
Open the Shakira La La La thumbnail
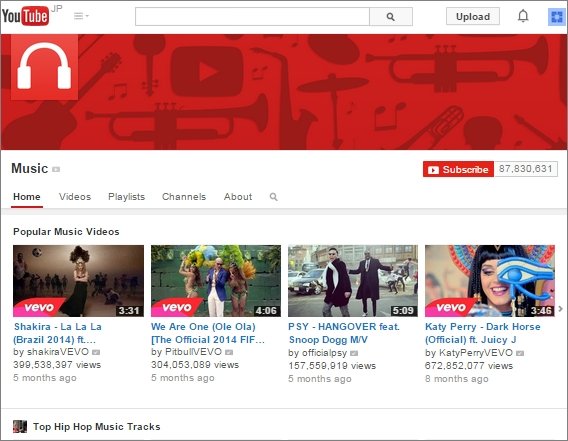tap(78, 281)
